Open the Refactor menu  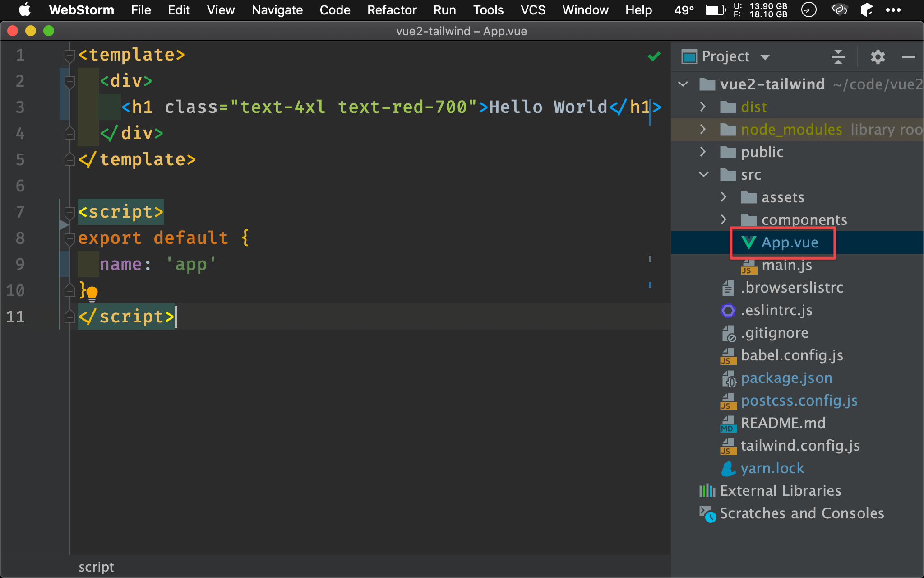point(392,9)
